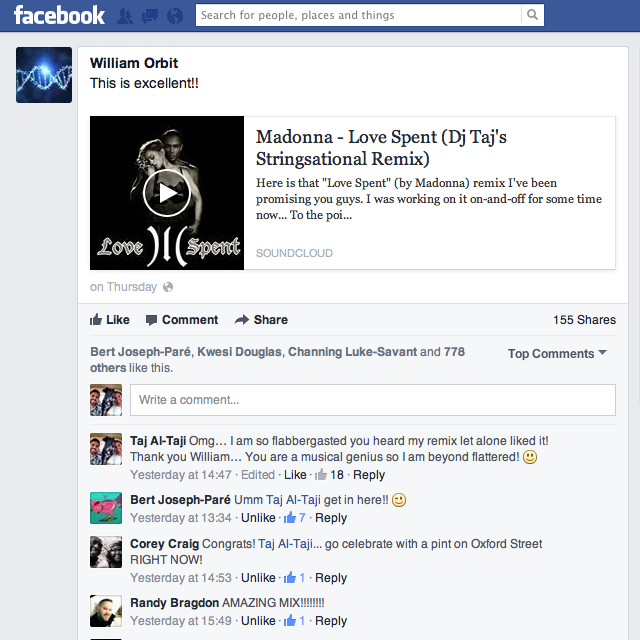The width and height of the screenshot is (640, 640).
Task: Reply to Bert Joseph-Paré's comment
Action: (x=331, y=518)
